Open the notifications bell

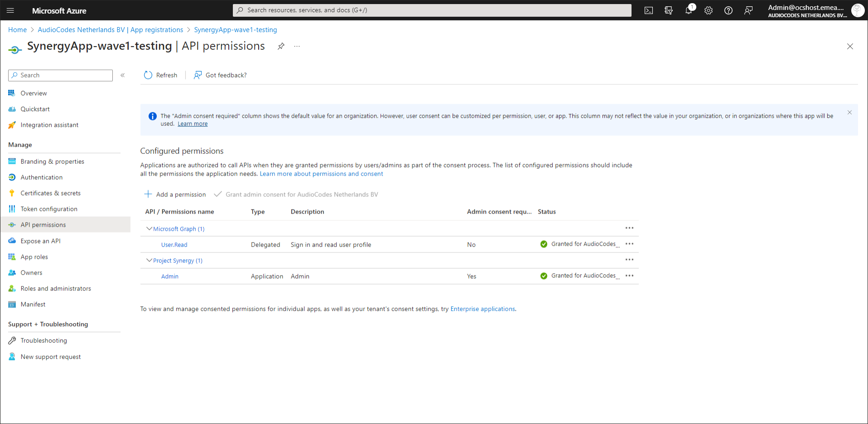pyautogui.click(x=689, y=10)
